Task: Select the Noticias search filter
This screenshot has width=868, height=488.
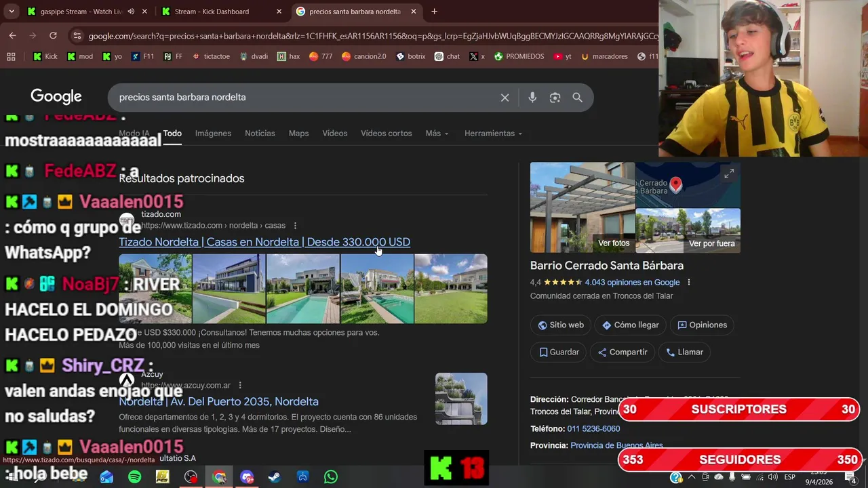Action: coord(260,134)
